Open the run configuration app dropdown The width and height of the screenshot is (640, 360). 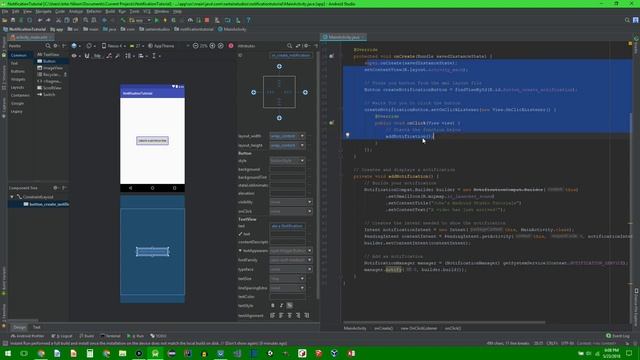(x=140, y=20)
